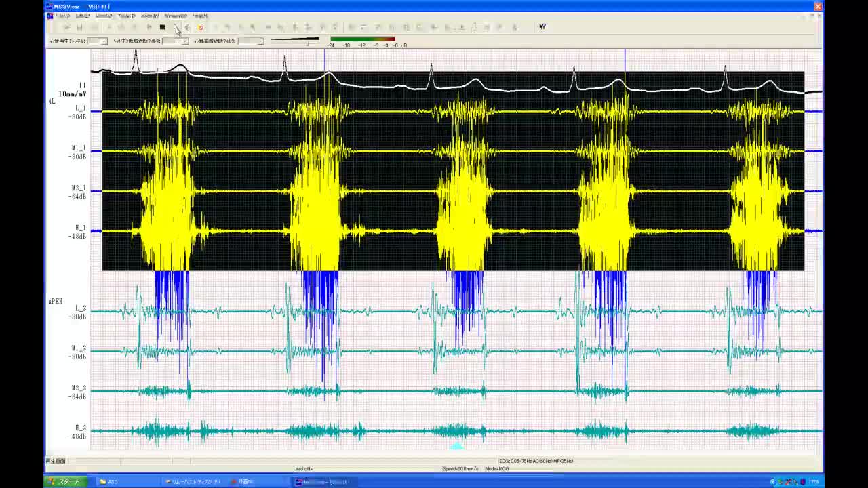868x488 pixels.
Task: Open the Help menu
Action: point(200,16)
